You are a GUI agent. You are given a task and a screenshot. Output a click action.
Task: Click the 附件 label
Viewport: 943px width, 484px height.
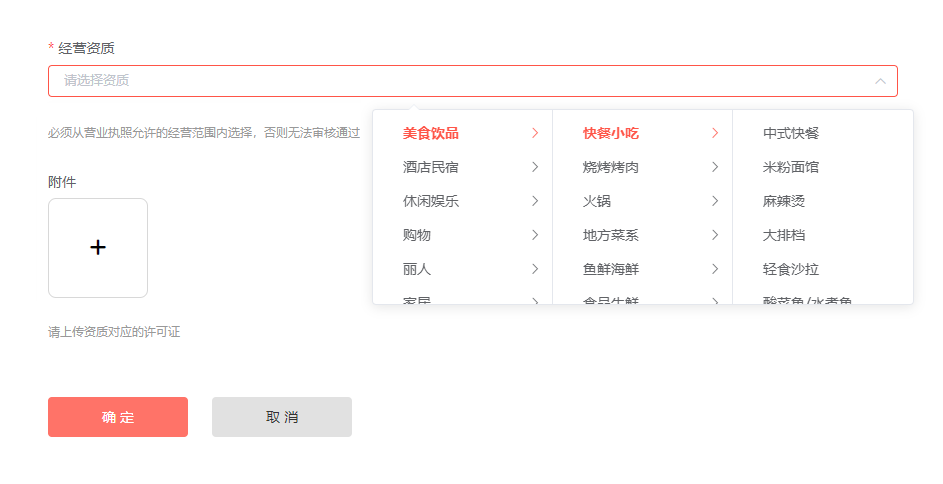pyautogui.click(x=62, y=182)
